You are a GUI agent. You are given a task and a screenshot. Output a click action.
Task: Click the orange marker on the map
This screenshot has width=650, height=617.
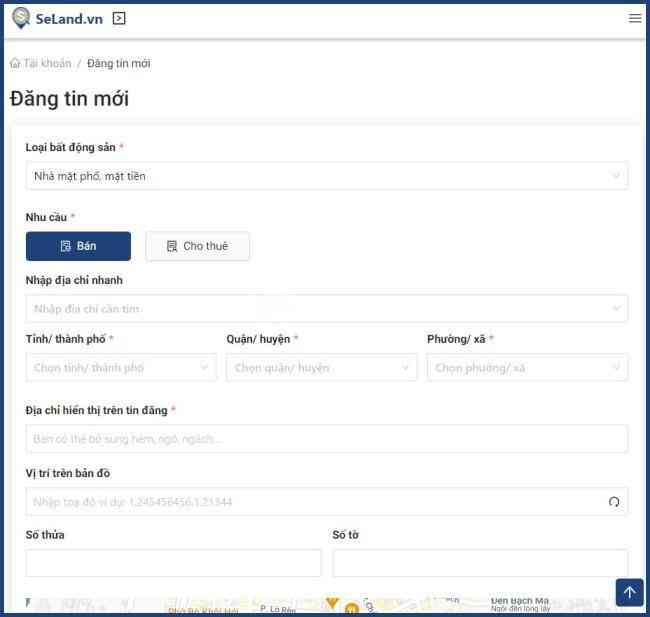click(x=332, y=602)
